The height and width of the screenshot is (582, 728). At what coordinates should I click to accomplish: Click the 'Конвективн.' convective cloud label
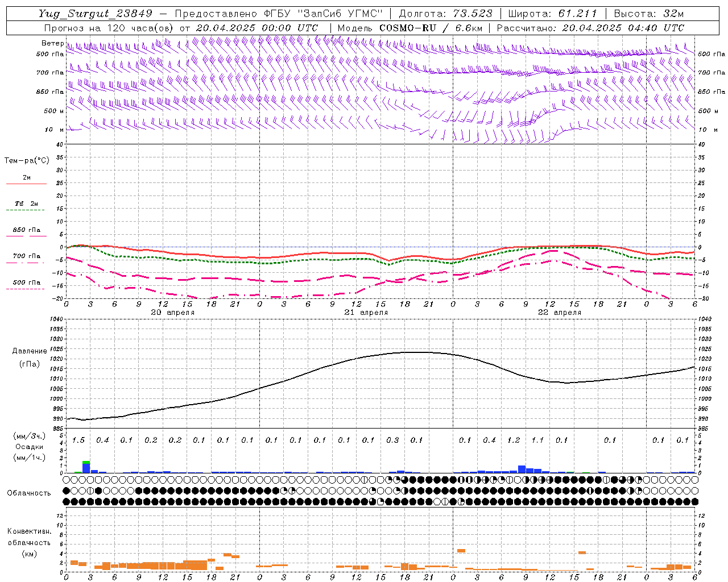point(30,531)
